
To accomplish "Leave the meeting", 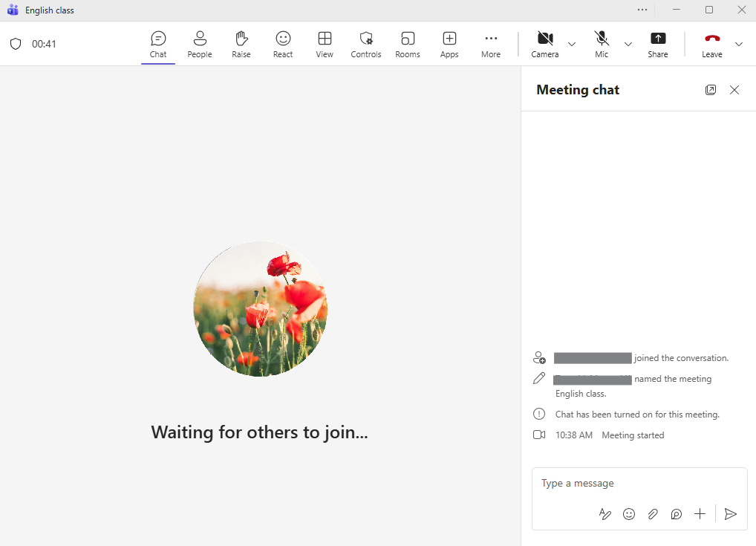I will pos(711,45).
